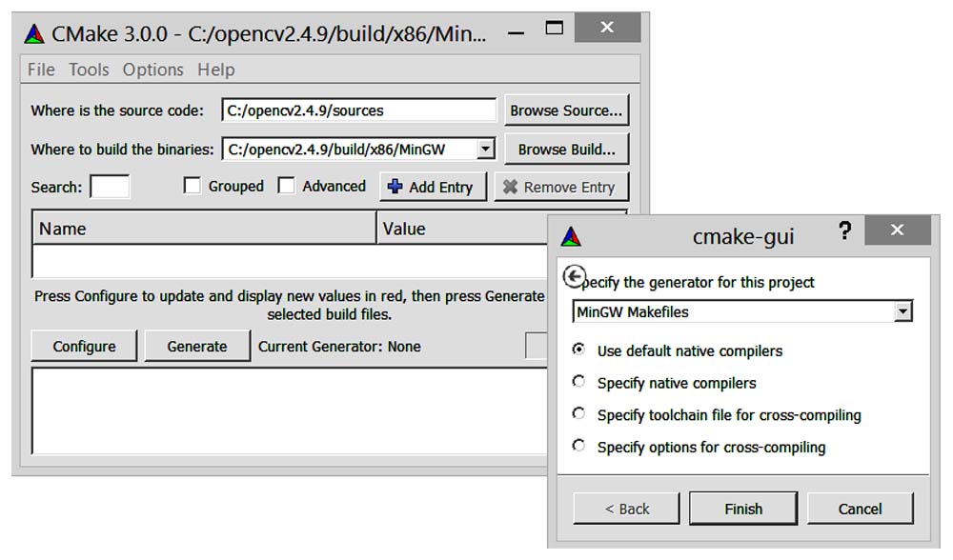Click the Where to build the binaries label
953x560 pixels.
[x=122, y=150]
